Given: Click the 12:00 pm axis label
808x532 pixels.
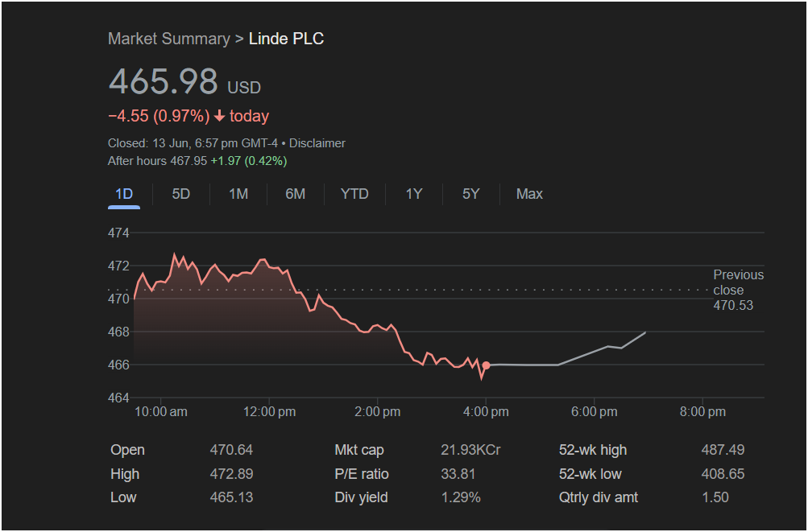Looking at the screenshot, I should [270, 412].
